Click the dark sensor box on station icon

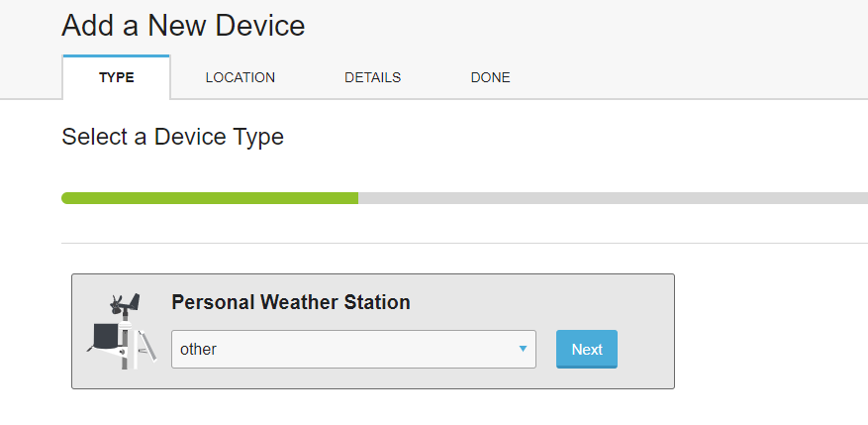(x=105, y=335)
